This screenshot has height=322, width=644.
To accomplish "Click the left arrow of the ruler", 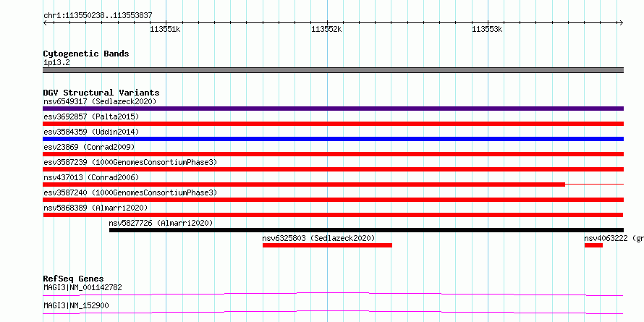I will 45,22.
